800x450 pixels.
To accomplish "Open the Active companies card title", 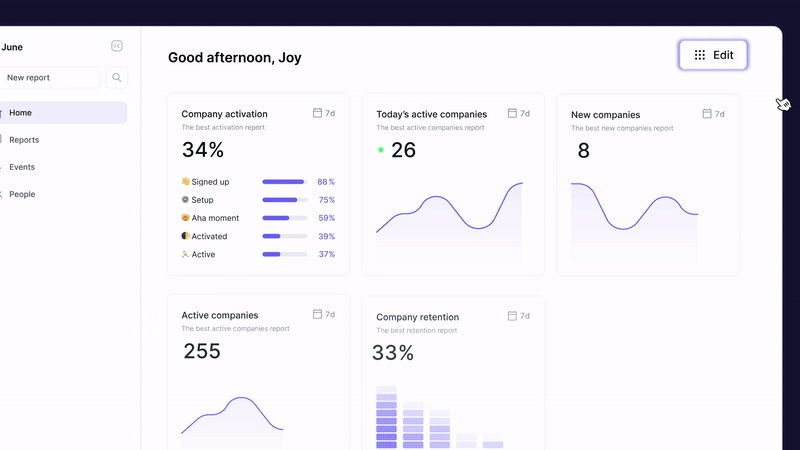I will [x=220, y=315].
